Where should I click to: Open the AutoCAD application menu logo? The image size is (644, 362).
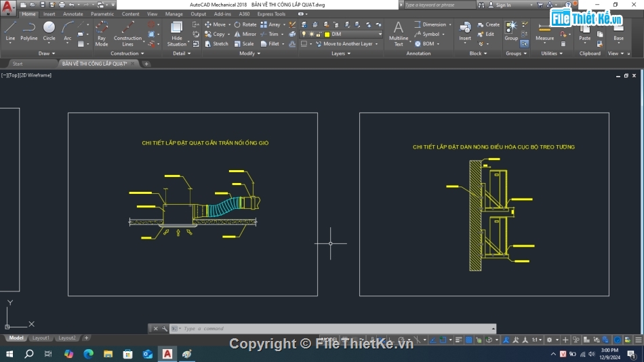tap(8, 7)
